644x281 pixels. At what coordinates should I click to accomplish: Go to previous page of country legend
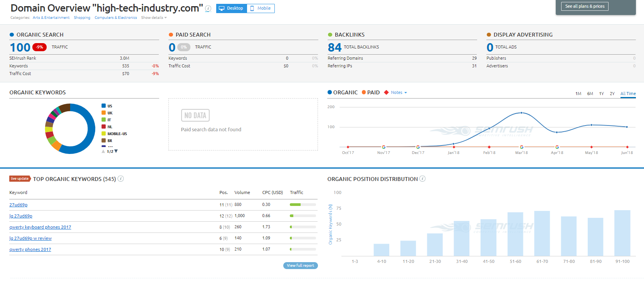tap(103, 151)
